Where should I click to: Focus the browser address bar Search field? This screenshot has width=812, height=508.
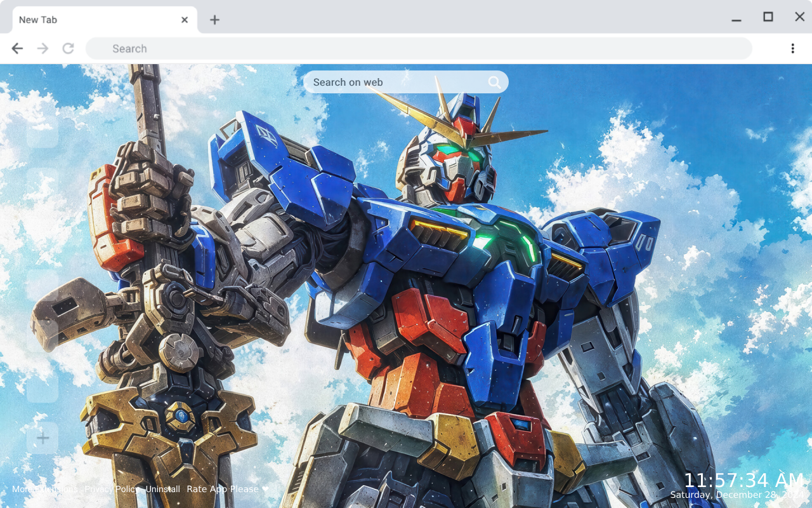click(x=419, y=48)
